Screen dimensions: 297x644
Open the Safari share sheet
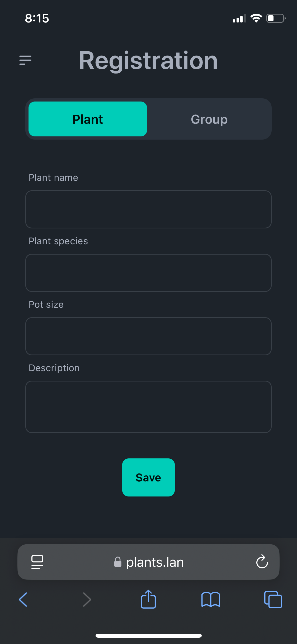click(148, 599)
